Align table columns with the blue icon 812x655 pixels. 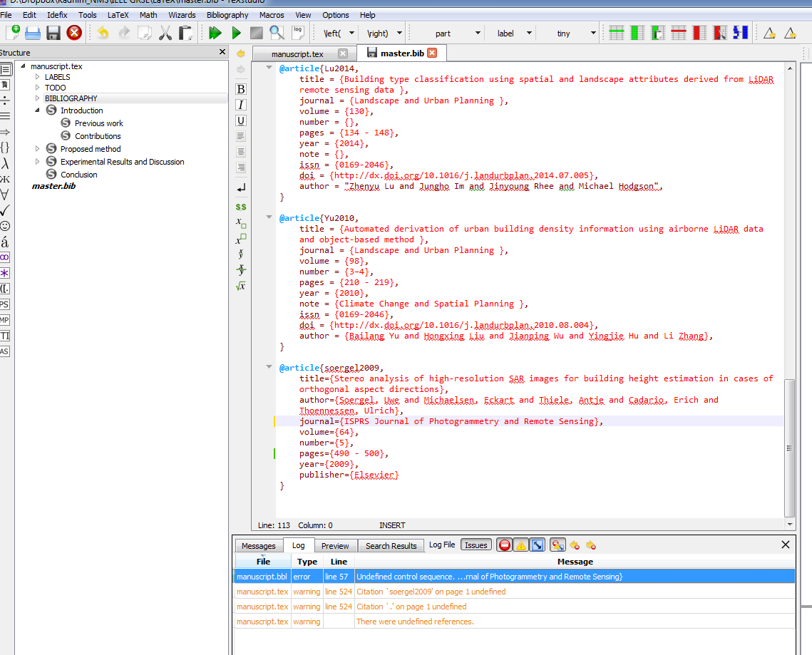pos(741,33)
